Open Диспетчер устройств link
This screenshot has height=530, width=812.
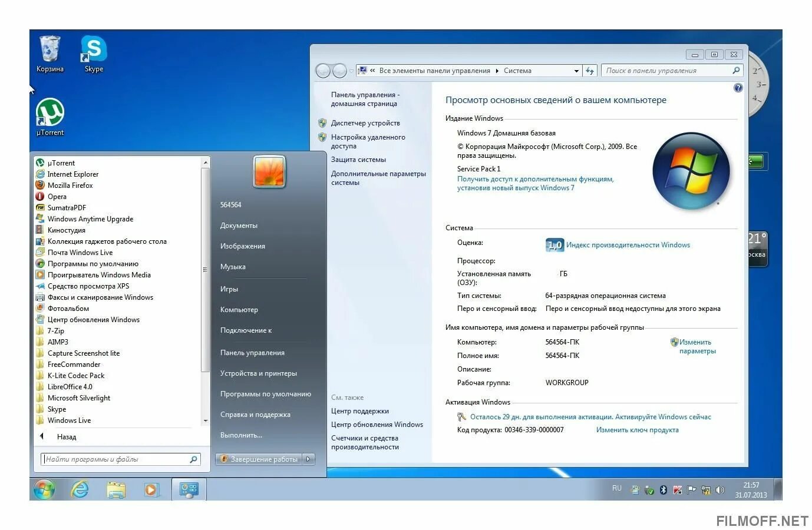point(365,123)
